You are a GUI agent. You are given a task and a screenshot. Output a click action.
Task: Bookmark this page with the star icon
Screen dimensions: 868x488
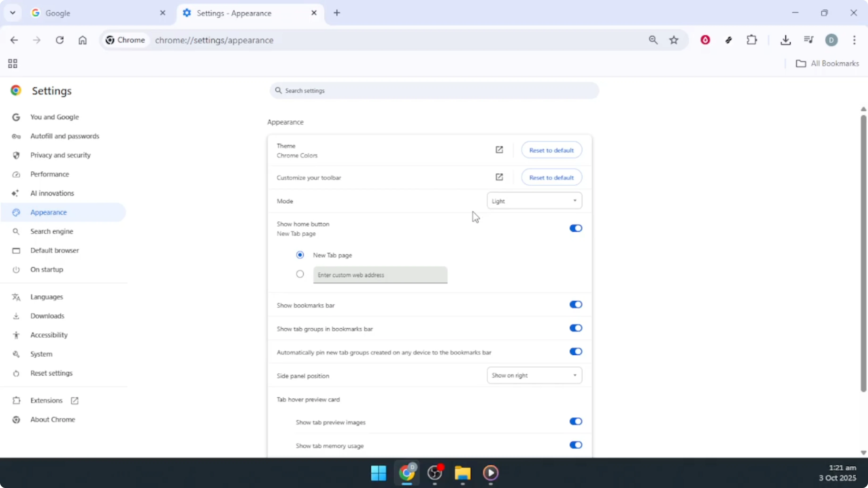(674, 40)
